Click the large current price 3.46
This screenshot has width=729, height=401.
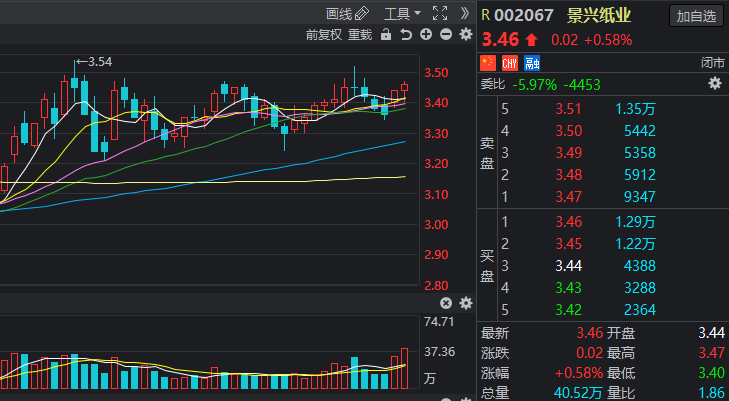pos(500,39)
